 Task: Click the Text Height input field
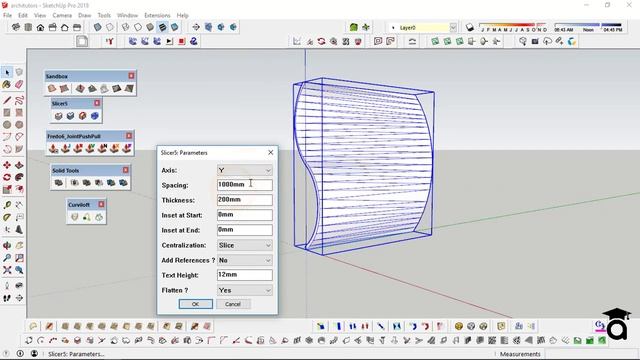[x=244, y=275]
